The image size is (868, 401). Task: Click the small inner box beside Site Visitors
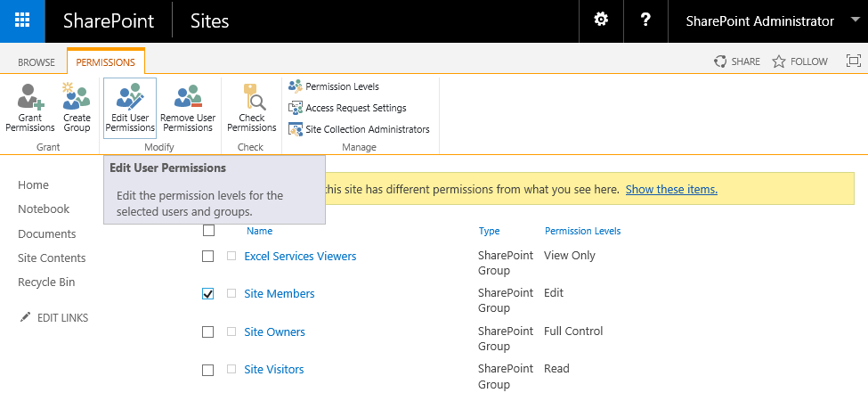click(231, 369)
